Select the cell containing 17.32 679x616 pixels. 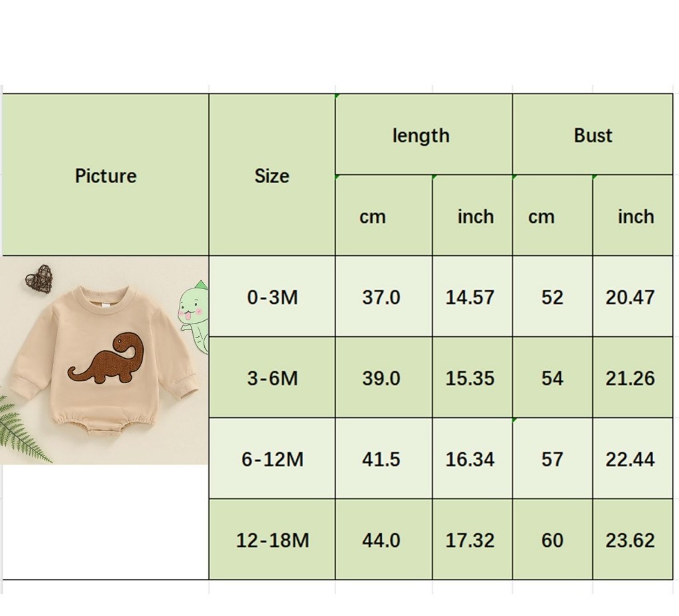click(x=470, y=540)
